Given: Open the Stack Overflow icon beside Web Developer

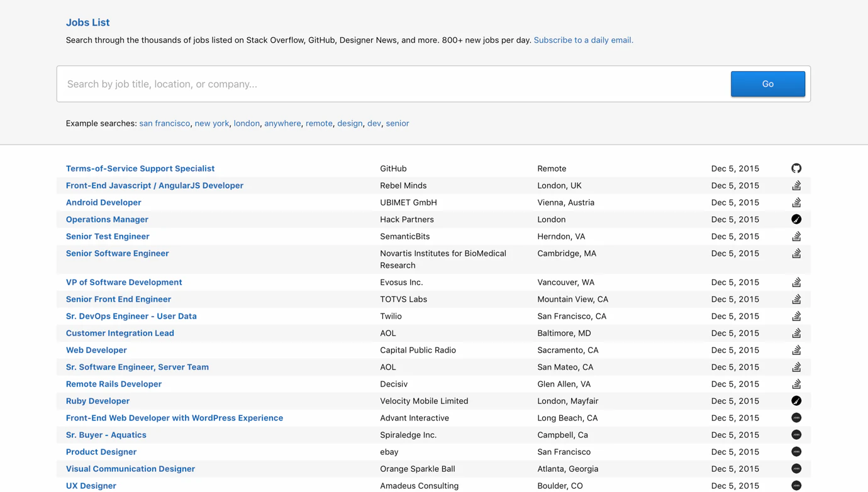Looking at the screenshot, I should point(796,349).
